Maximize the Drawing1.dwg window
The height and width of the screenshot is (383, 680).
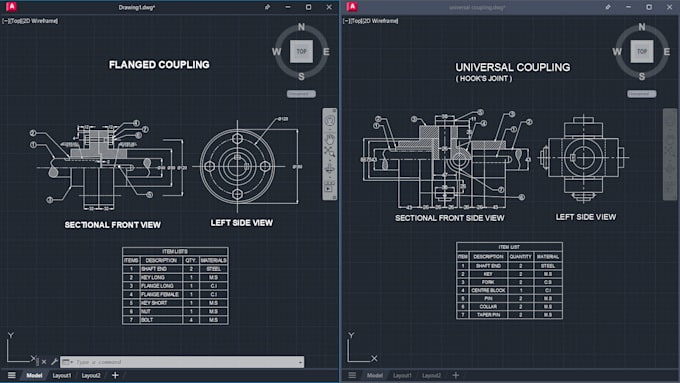308,7
